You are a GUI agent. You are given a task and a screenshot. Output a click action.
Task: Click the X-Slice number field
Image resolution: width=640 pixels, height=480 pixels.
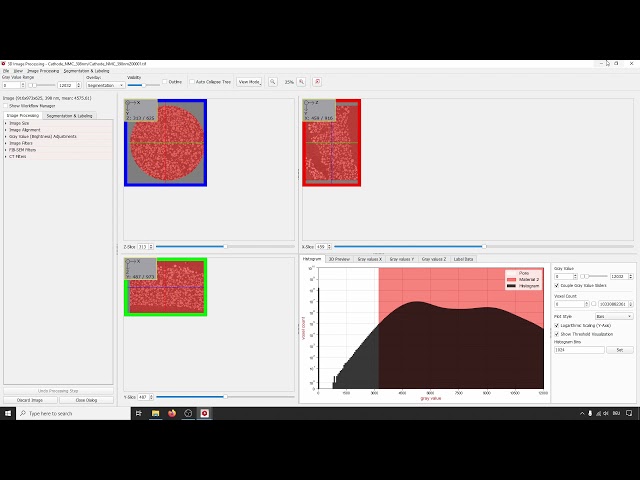(324, 247)
